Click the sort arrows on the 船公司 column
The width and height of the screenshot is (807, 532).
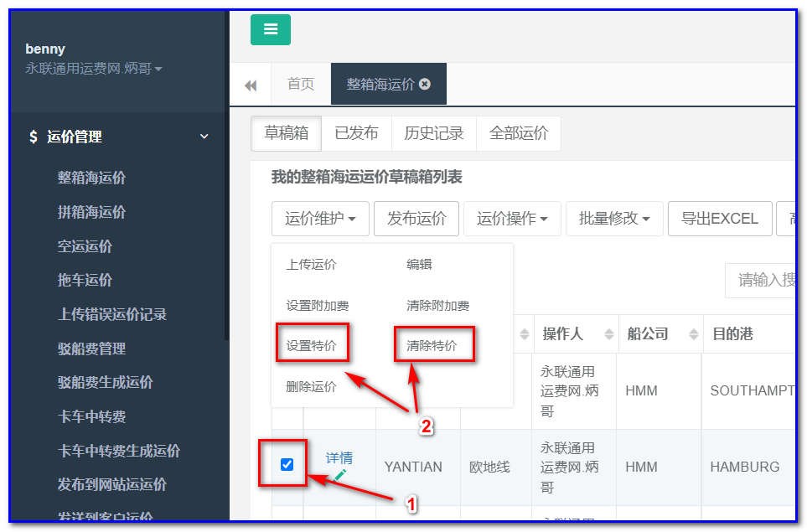pyautogui.click(x=695, y=333)
